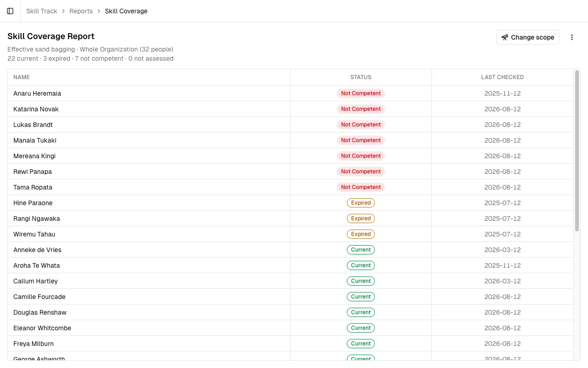Image resolution: width=588 pixels, height=368 pixels.
Task: Click the vertical scrollbar thumb
Action: coord(577,151)
